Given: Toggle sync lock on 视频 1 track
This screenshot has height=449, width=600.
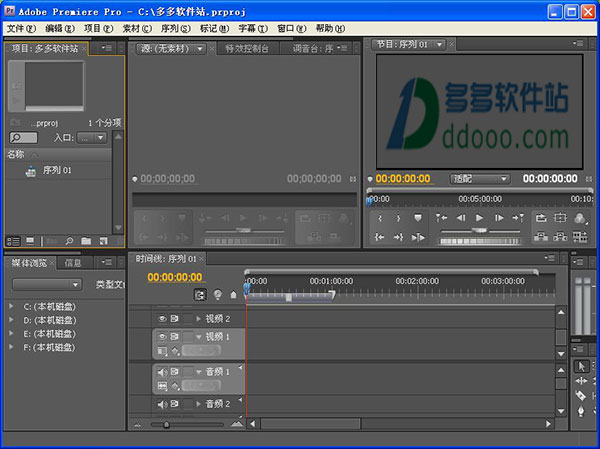Looking at the screenshot, I should click(x=174, y=336).
